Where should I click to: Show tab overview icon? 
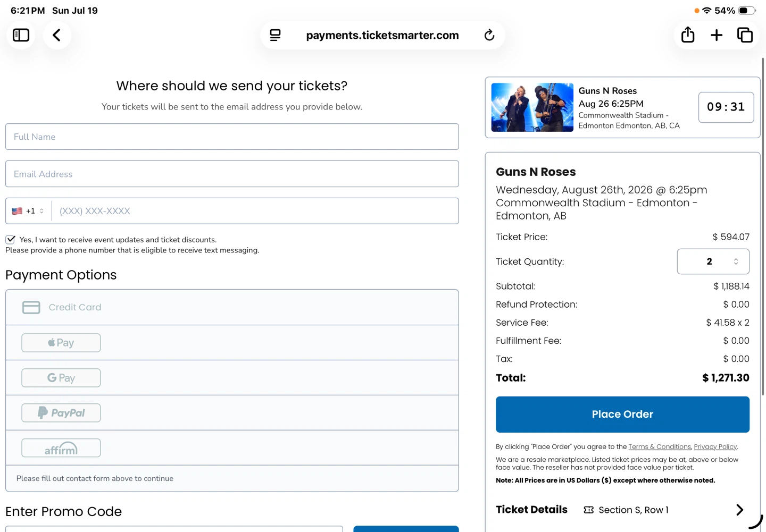(x=745, y=35)
